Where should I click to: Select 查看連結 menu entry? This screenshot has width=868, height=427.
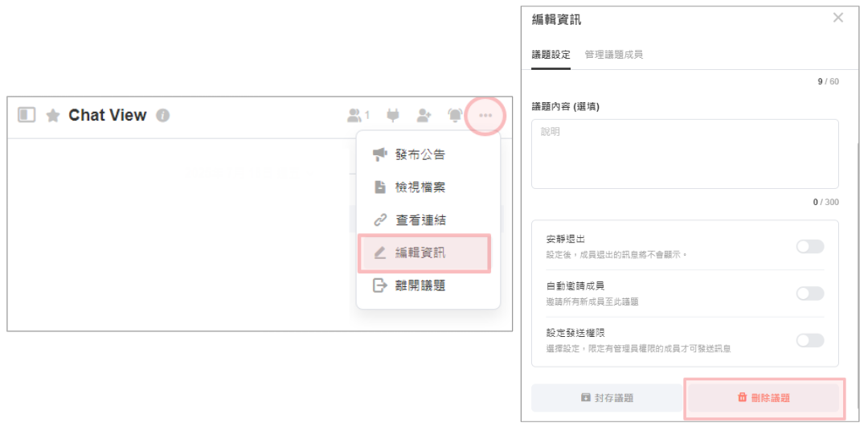coord(420,220)
